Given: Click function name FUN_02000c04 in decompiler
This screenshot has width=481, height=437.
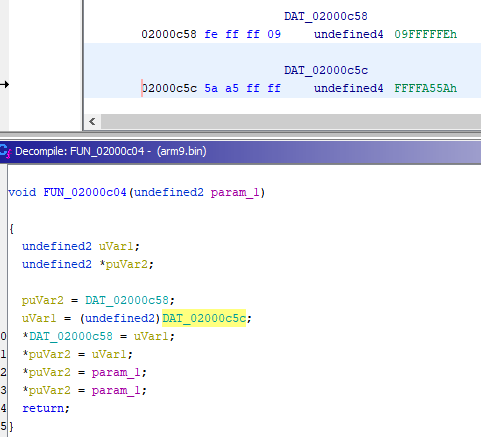Looking at the screenshot, I should pos(85,193).
